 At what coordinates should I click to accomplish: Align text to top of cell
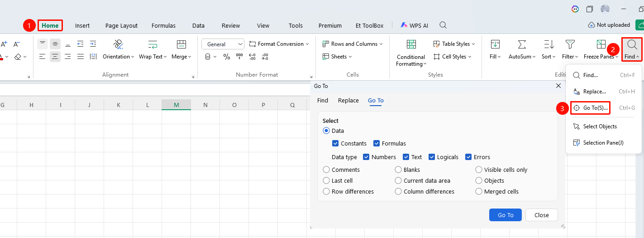[43, 44]
